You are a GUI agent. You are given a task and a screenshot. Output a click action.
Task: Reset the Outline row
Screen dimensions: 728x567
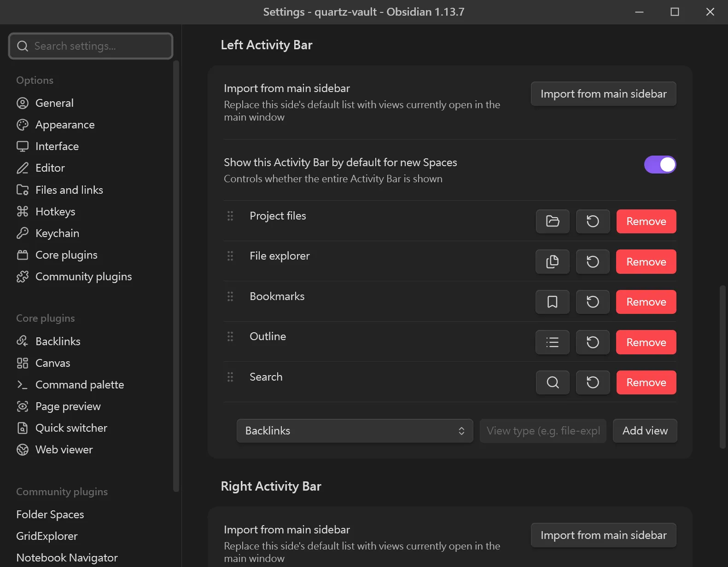(593, 342)
